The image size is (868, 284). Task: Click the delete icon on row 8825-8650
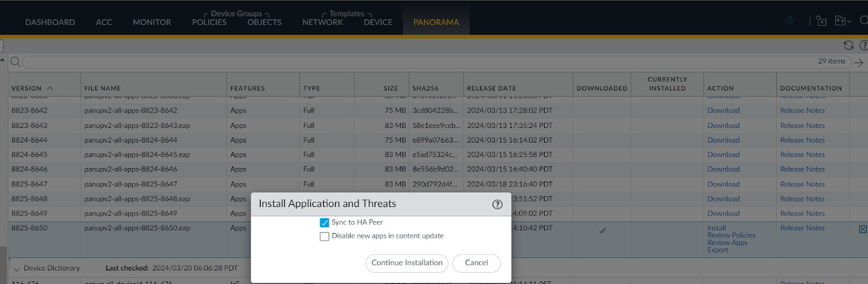[x=863, y=229]
